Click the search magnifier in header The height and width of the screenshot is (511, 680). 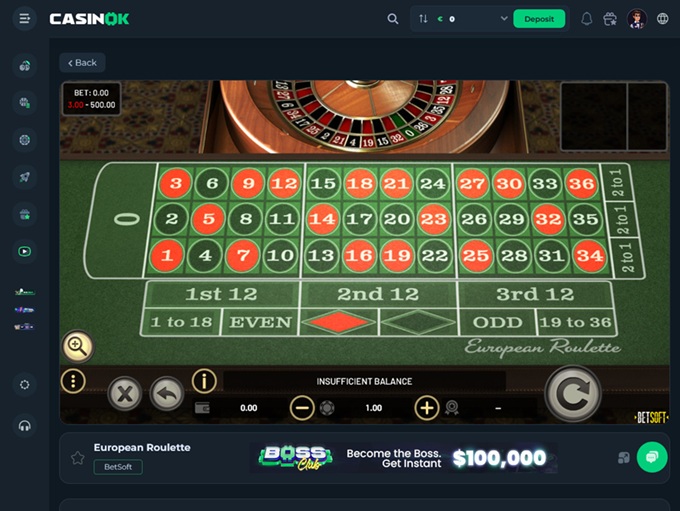point(392,19)
